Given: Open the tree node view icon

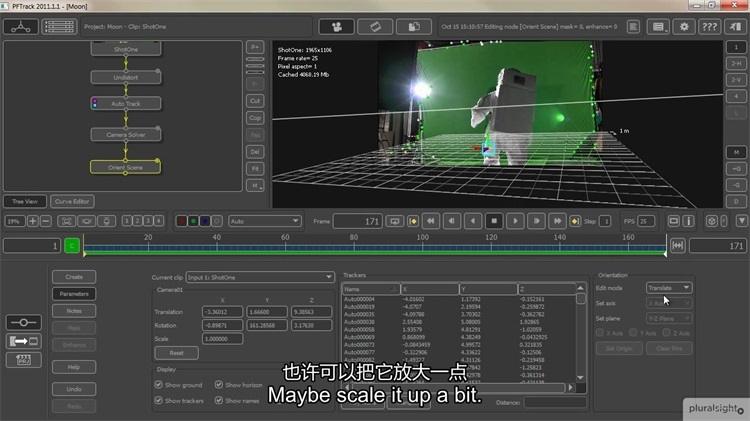Looking at the screenshot, I should 21,27.
